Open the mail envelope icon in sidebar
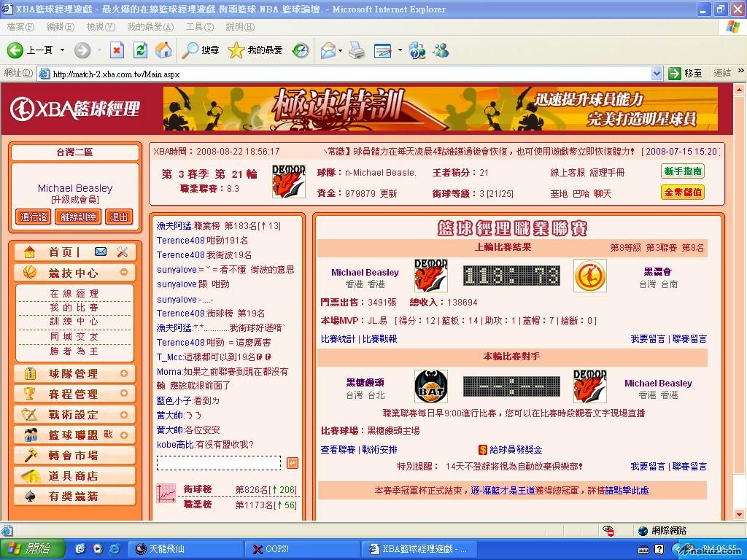The height and width of the screenshot is (560, 747). [101, 252]
